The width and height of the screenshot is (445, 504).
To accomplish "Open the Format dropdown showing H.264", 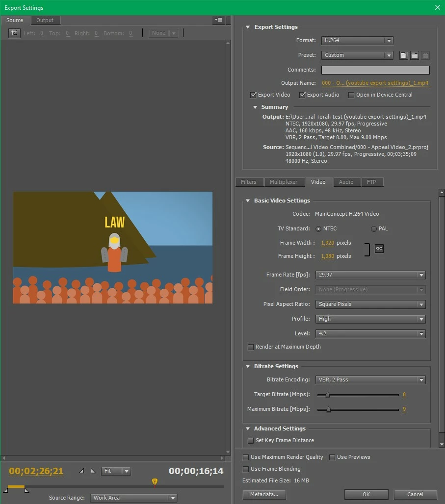I will [x=357, y=41].
